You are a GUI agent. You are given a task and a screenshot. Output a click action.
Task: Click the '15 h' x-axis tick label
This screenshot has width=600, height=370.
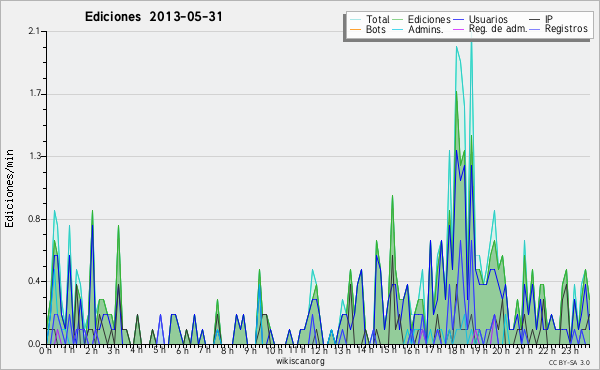(x=388, y=350)
